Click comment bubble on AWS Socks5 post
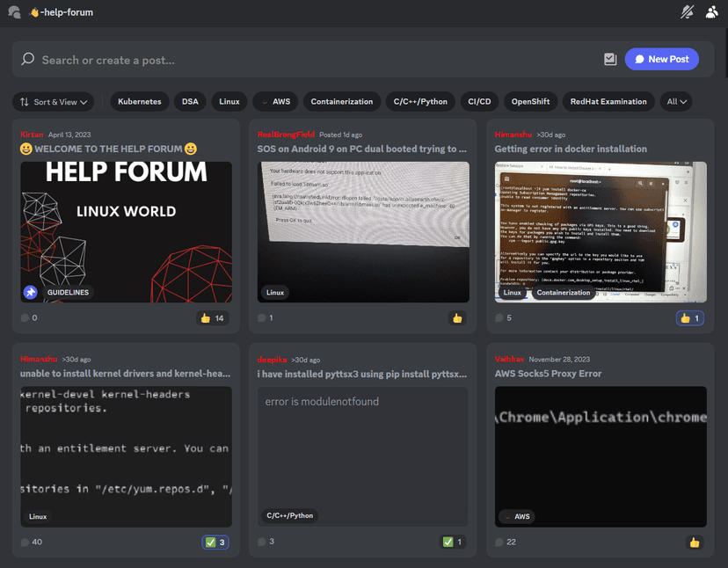The width and height of the screenshot is (728, 568). point(499,542)
